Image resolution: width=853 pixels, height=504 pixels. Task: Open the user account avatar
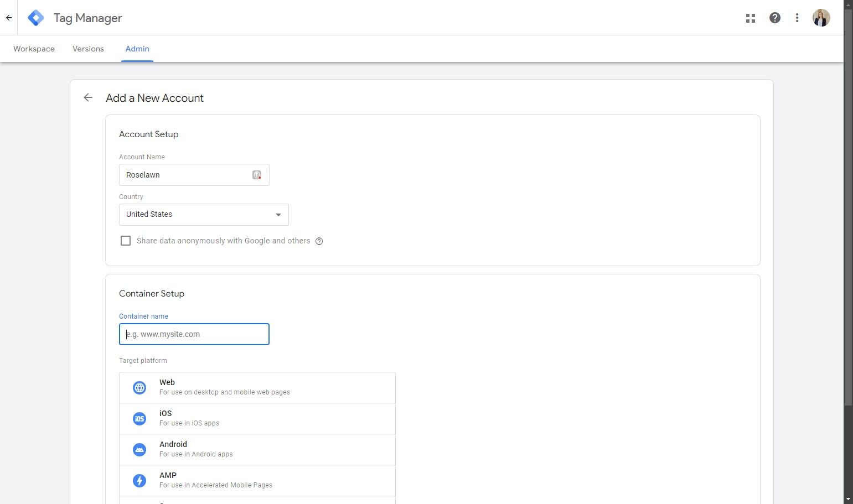coord(821,18)
